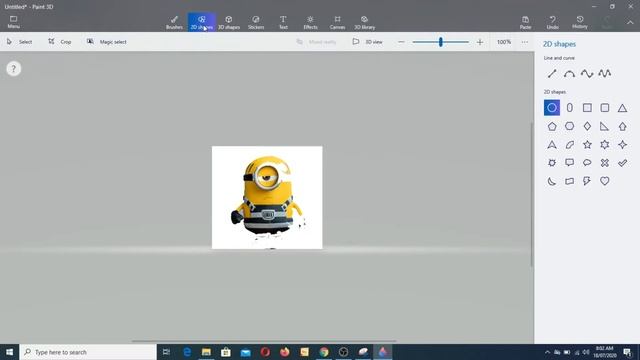The width and height of the screenshot is (640, 360).
Task: Select the three-point S-curve tool
Action: pos(587,73)
